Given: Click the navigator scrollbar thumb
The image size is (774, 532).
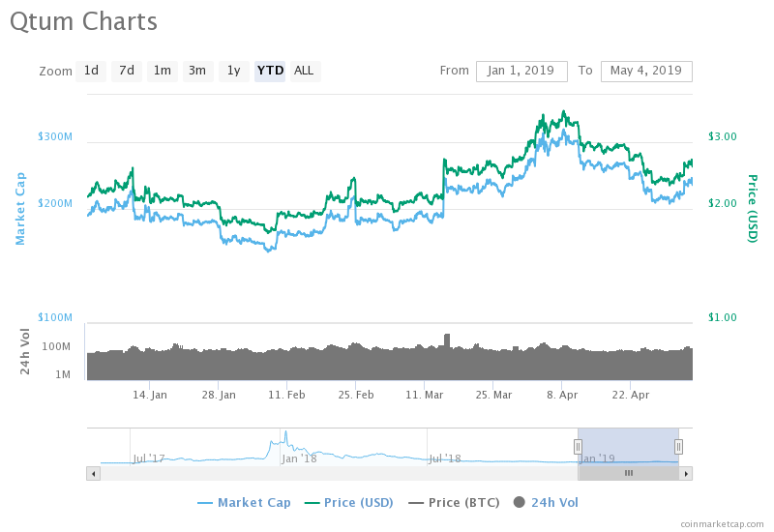Looking at the screenshot, I should (628, 474).
